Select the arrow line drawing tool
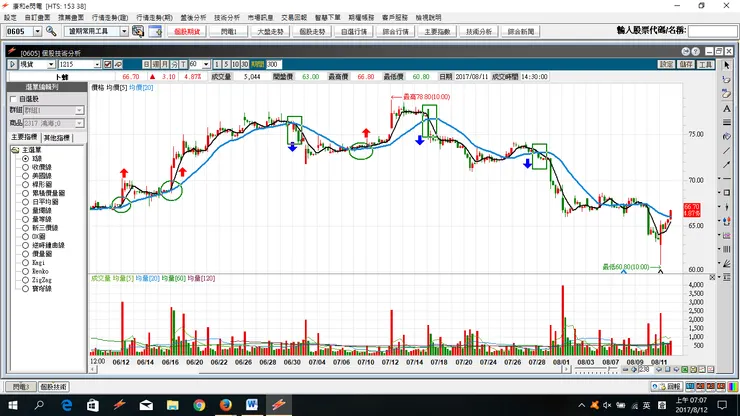The height and width of the screenshot is (416, 740). click(726, 164)
